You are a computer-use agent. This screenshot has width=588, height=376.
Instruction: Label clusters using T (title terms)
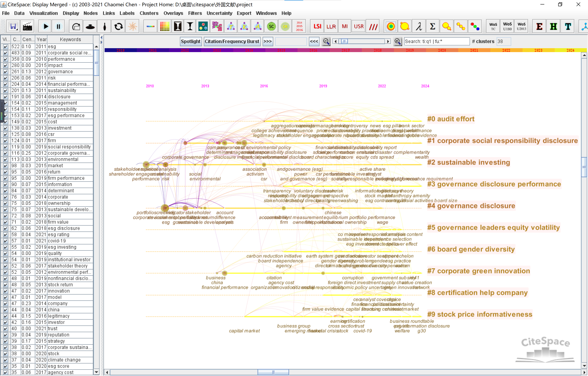pyautogui.click(x=231, y=26)
